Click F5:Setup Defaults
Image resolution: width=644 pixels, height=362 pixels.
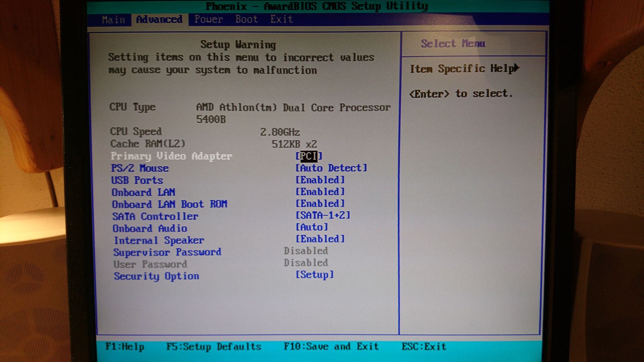pyautogui.click(x=214, y=347)
